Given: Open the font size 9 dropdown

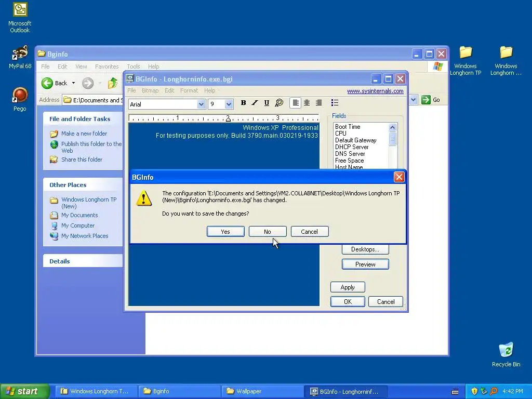Looking at the screenshot, I should coord(229,104).
